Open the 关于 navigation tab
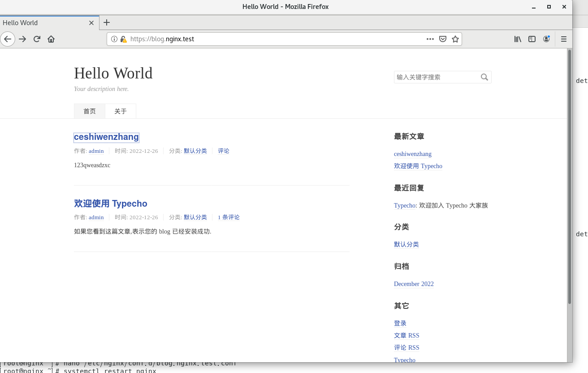 pos(121,111)
